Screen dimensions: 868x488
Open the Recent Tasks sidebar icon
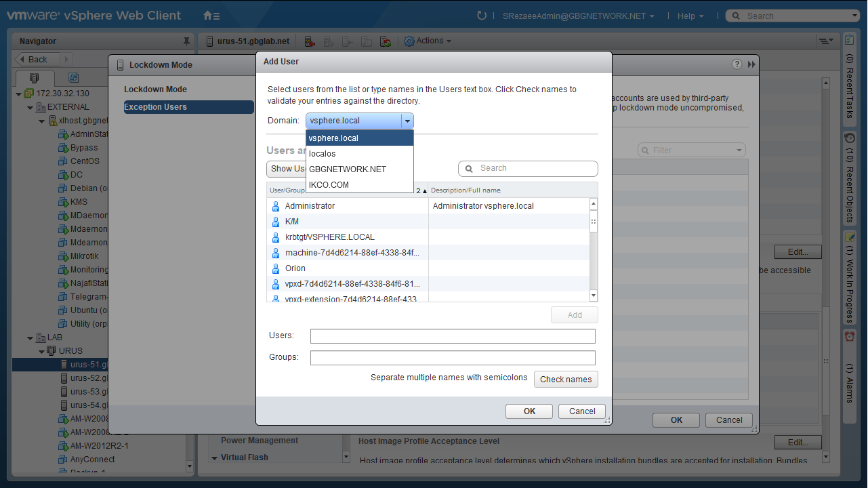coord(849,41)
